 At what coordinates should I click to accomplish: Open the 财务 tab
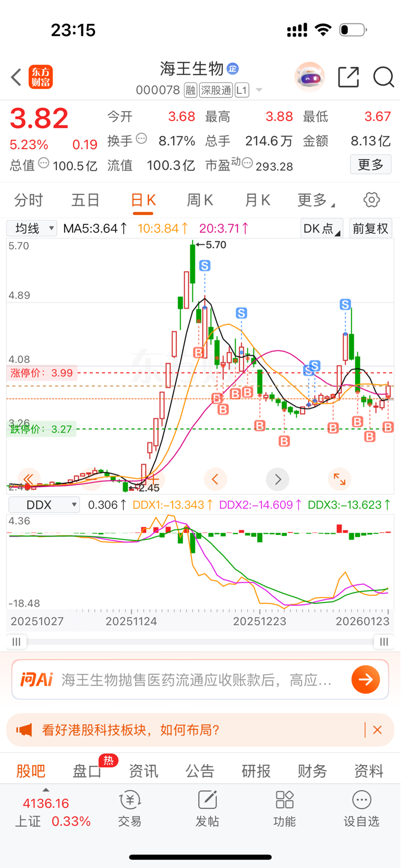pyautogui.click(x=312, y=771)
